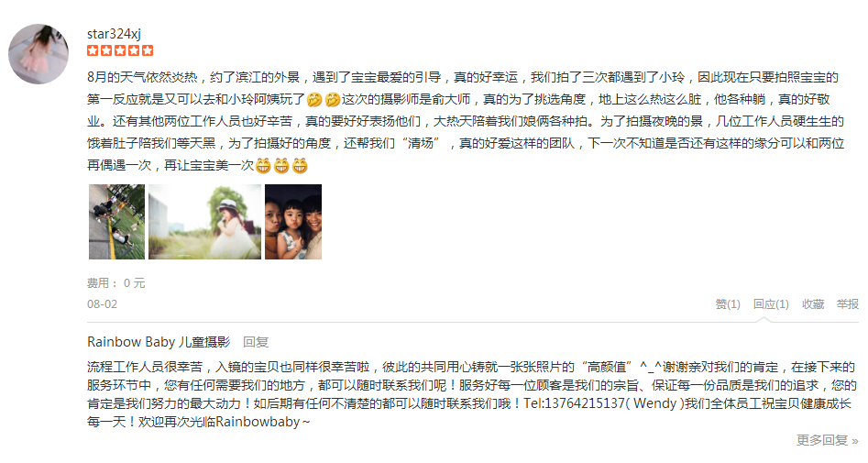Click the first orange rating star
Image resolution: width=868 pixels, height=463 pixels.
coord(93,51)
